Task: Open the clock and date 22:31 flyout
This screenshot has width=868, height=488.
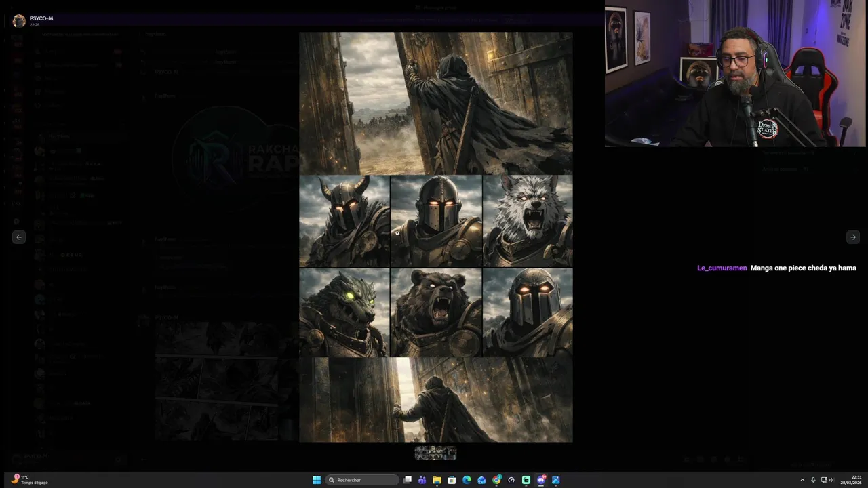Action: (851, 480)
